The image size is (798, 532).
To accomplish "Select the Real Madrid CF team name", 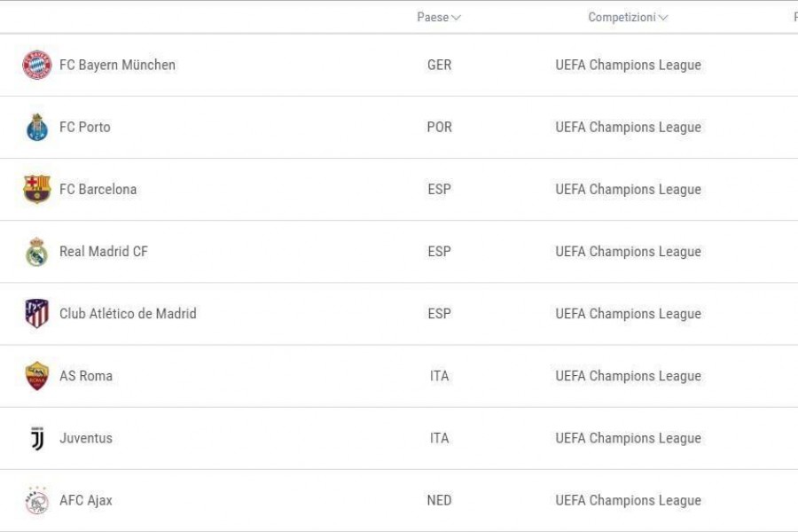I will pyautogui.click(x=104, y=252).
